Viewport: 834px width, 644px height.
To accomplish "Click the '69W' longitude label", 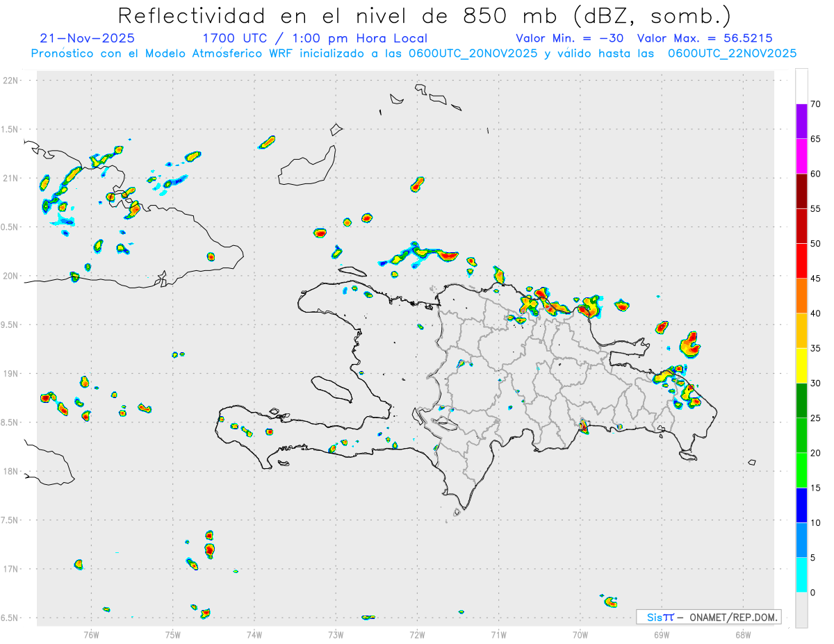I will (x=662, y=634).
